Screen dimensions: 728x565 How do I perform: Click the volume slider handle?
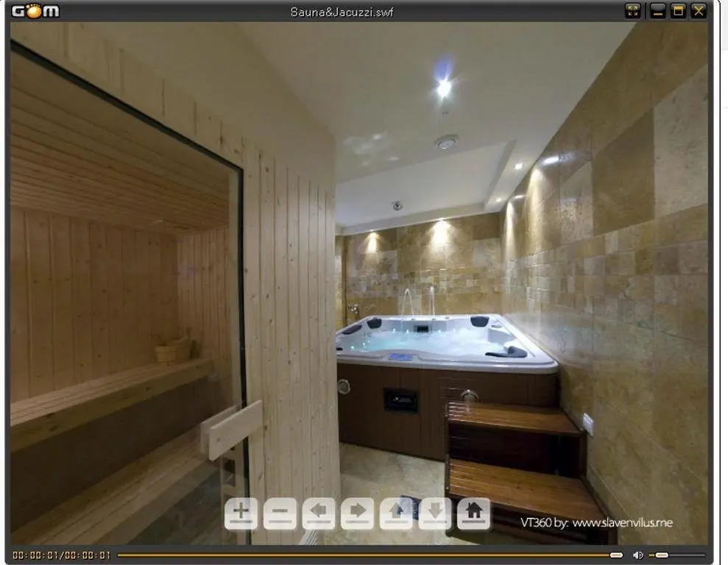662,555
